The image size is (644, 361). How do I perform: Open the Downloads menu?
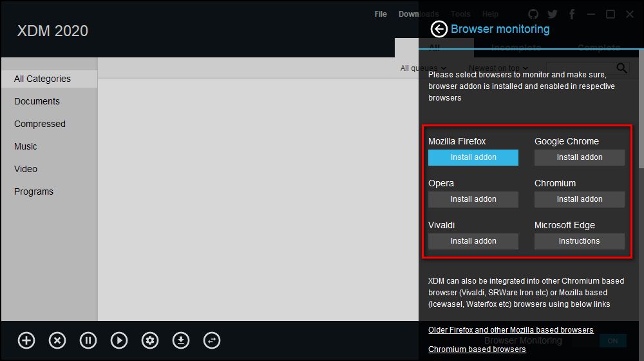(x=419, y=14)
